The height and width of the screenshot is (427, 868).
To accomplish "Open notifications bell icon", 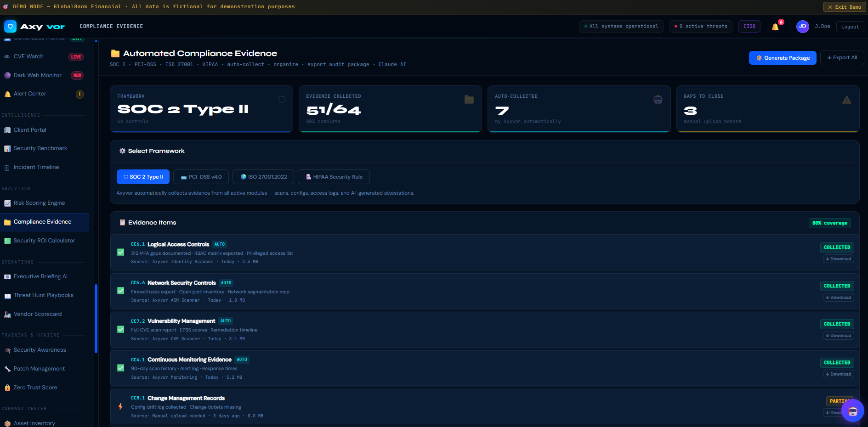I will pos(775,27).
